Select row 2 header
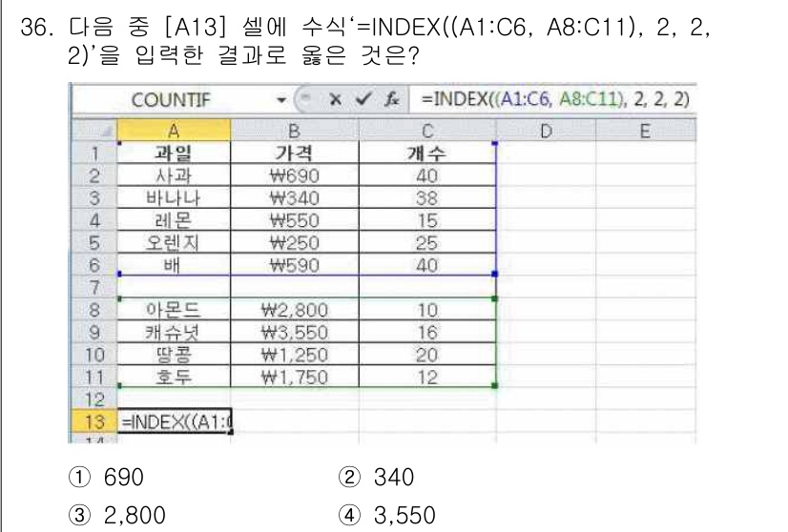788x532 pixels. 94,175
